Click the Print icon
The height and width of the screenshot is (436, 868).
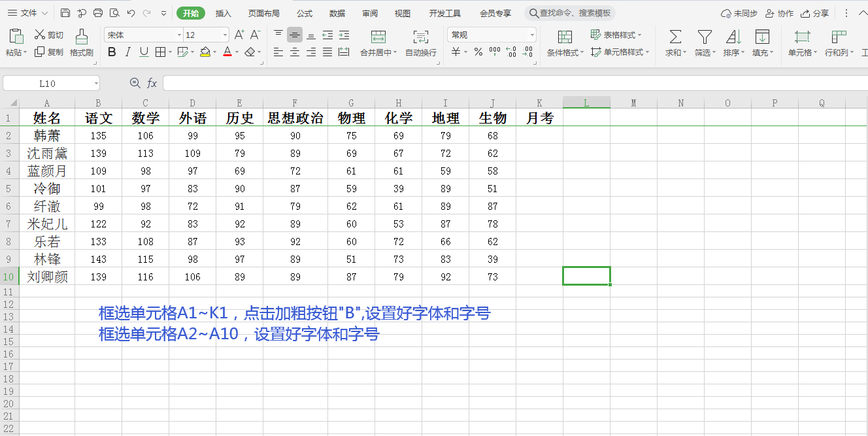[x=98, y=13]
